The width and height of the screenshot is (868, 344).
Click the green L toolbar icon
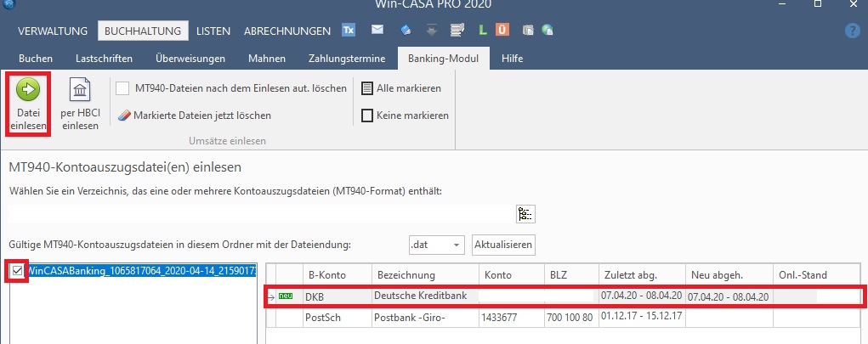coord(483,31)
